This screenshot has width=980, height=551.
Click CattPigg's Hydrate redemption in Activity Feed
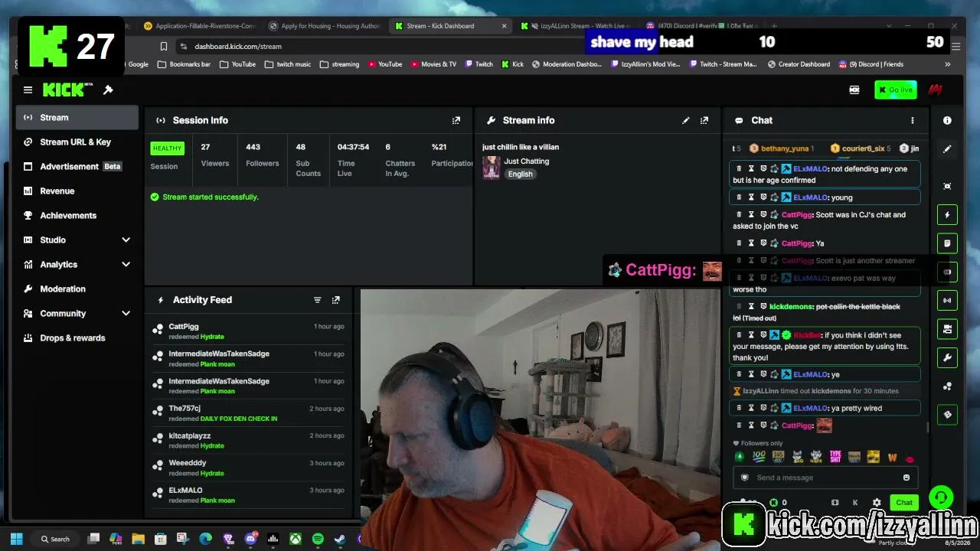coord(248,331)
